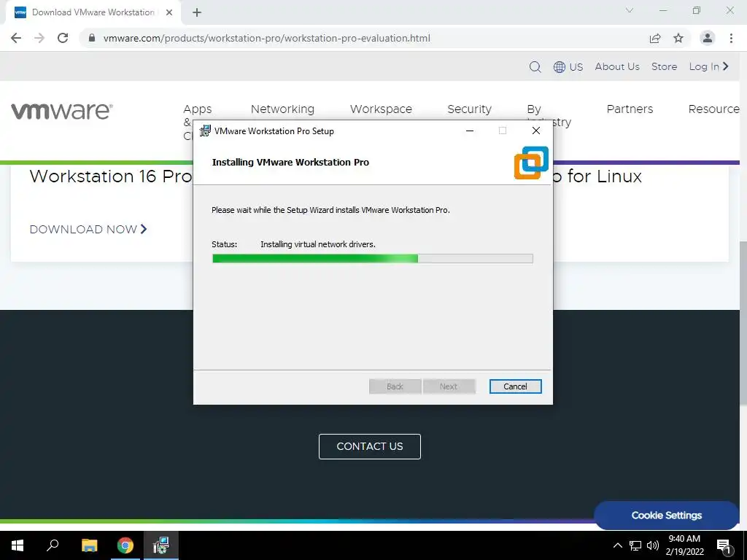Screen dimensions: 747x560
Task: Open the Chrome profile avatar
Action: pyautogui.click(x=708, y=38)
